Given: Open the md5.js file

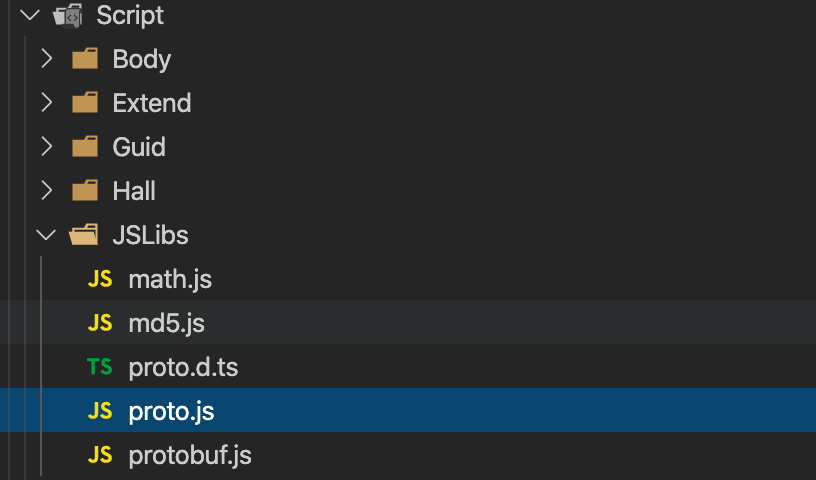Looking at the screenshot, I should click(x=166, y=324).
